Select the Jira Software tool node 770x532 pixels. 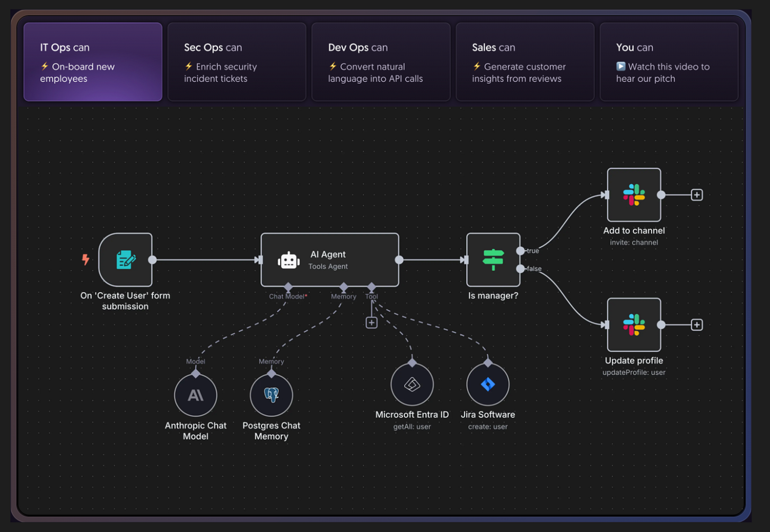tap(488, 385)
